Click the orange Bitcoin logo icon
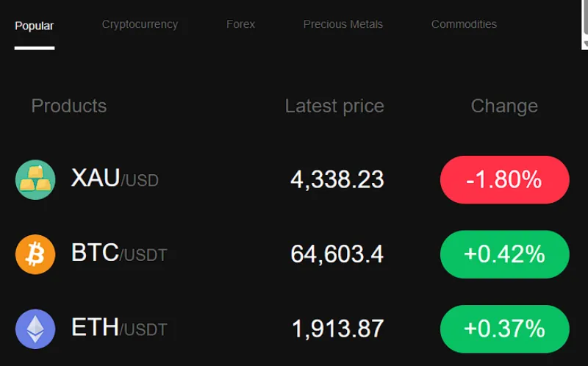 click(x=35, y=254)
